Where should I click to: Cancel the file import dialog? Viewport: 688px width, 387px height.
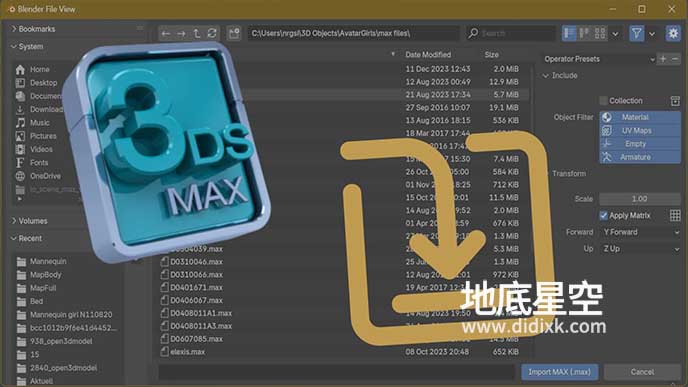(642, 372)
